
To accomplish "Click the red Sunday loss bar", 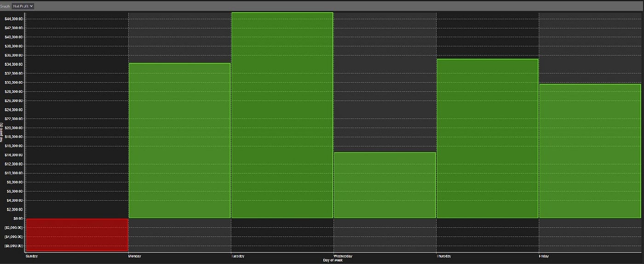I will click(x=77, y=235).
